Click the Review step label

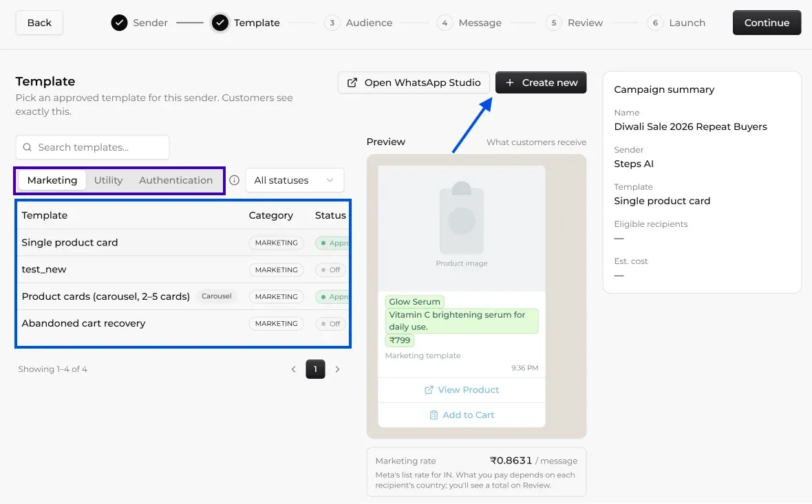click(585, 23)
